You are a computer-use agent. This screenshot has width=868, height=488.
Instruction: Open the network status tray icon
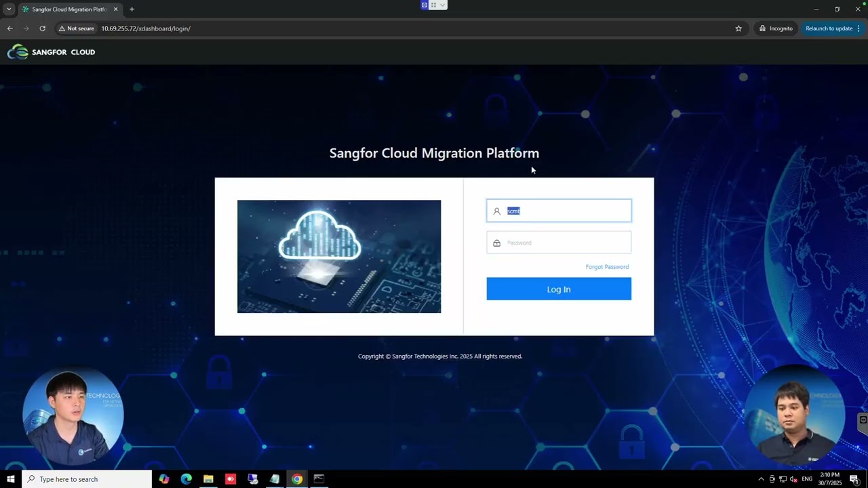pyautogui.click(x=783, y=479)
